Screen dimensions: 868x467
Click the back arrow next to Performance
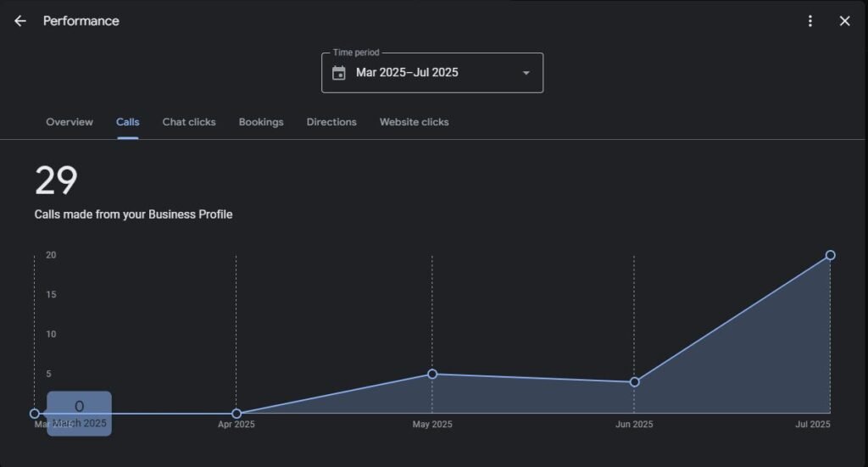20,21
